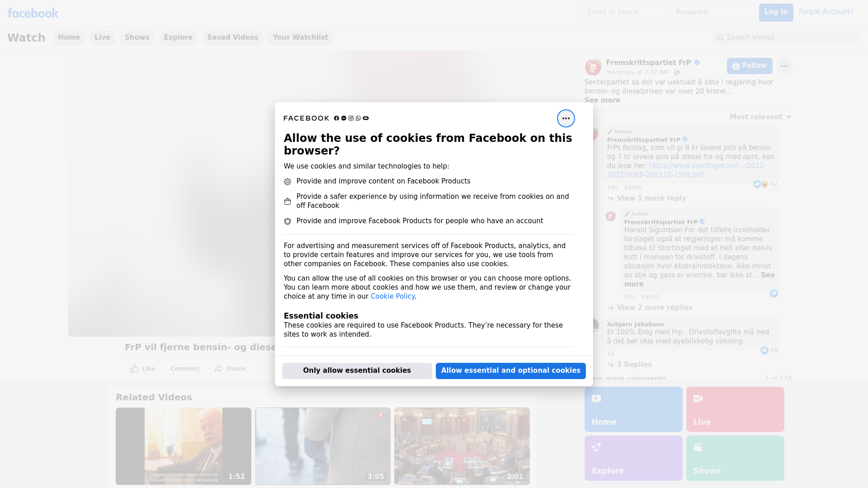The image size is (868, 488).
Task: Click the Search videos field
Action: coord(787,38)
